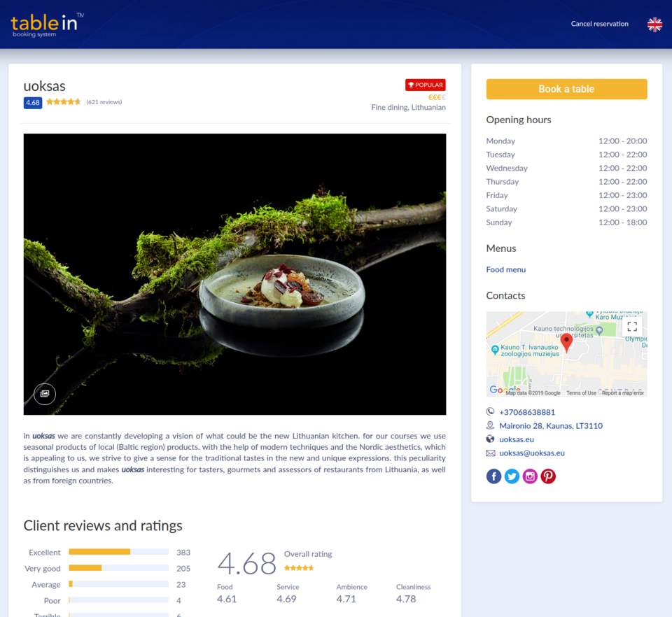Viewport: 672px width, 617px height.
Task: Click the Excellent count 383
Action: (x=183, y=553)
